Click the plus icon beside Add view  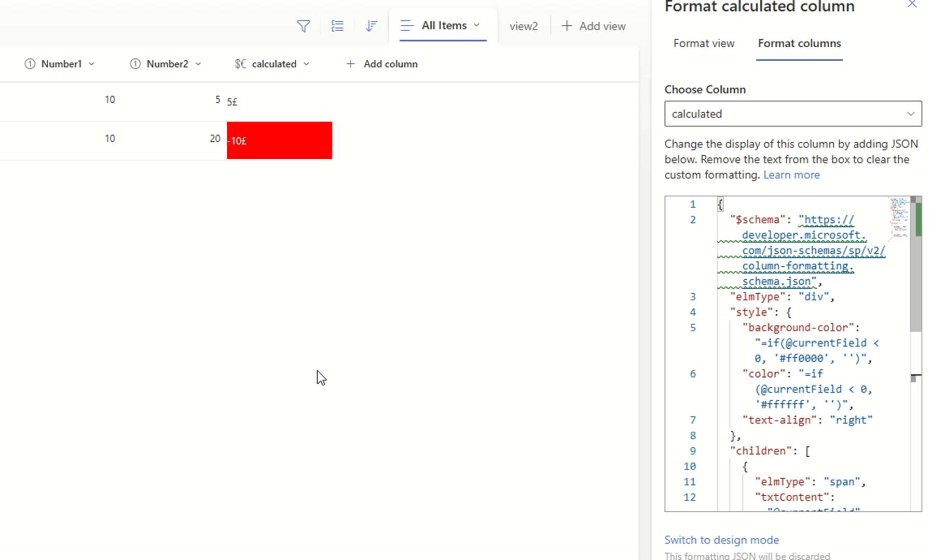[567, 25]
